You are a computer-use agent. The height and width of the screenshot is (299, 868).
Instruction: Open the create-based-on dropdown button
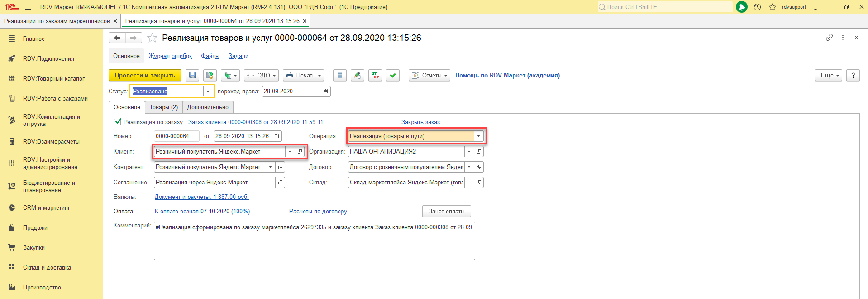click(230, 75)
